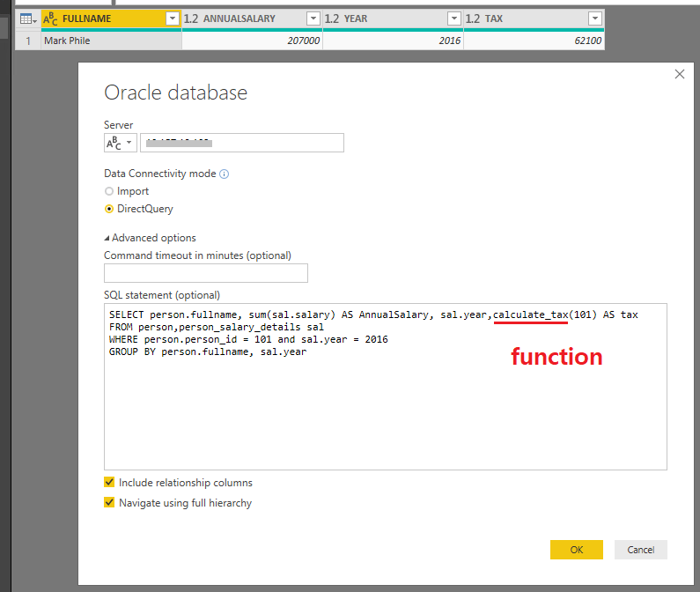700x592 pixels.
Task: Close the Oracle database dialog
Action: 680,74
